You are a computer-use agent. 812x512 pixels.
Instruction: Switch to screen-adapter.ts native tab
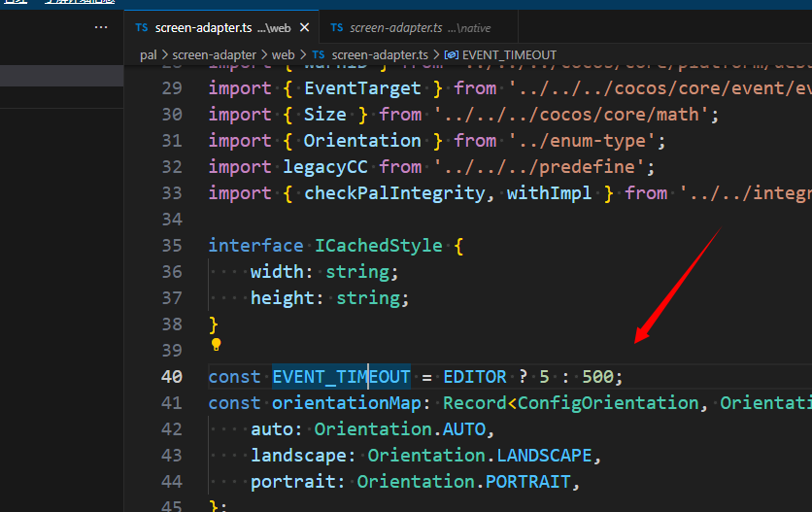click(419, 27)
